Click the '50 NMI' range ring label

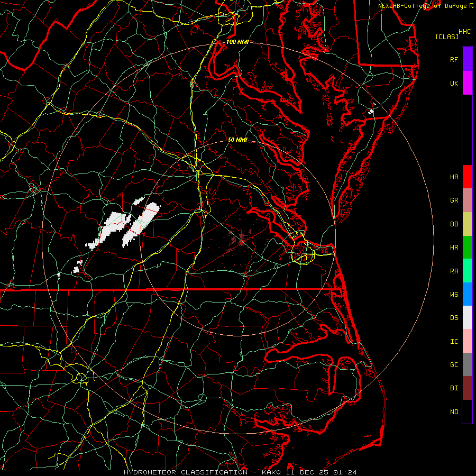coord(237,140)
